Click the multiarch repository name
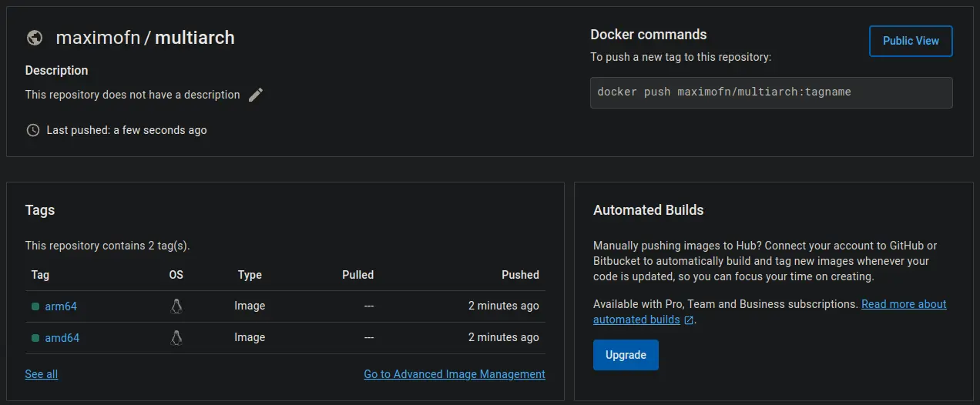Viewport: 980px width, 405px height. tap(195, 38)
